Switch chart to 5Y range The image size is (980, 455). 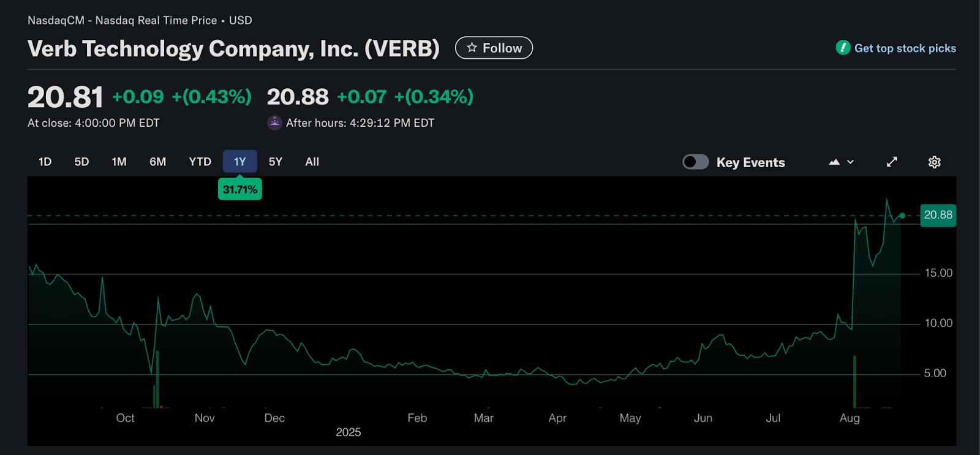(x=276, y=162)
